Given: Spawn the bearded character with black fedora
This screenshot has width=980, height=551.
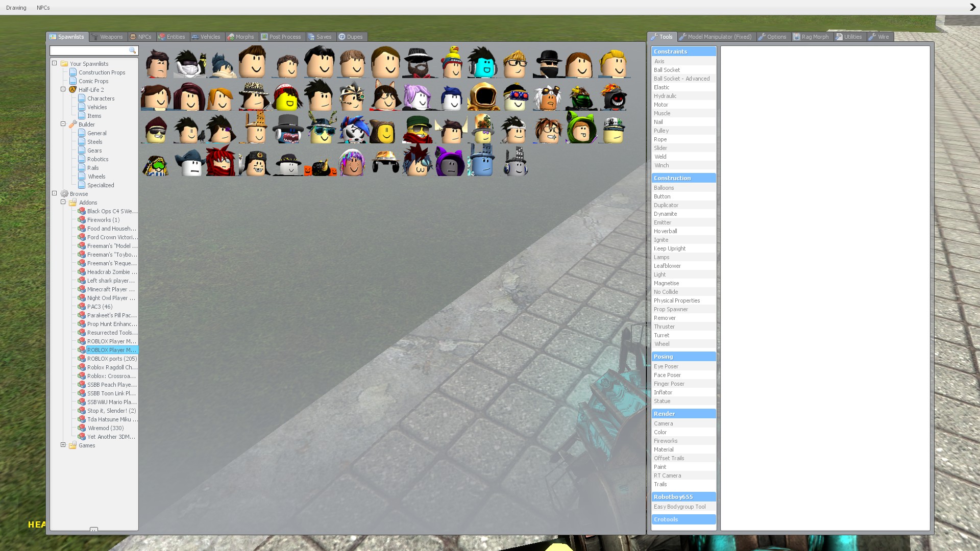Looking at the screenshot, I should 418,62.
